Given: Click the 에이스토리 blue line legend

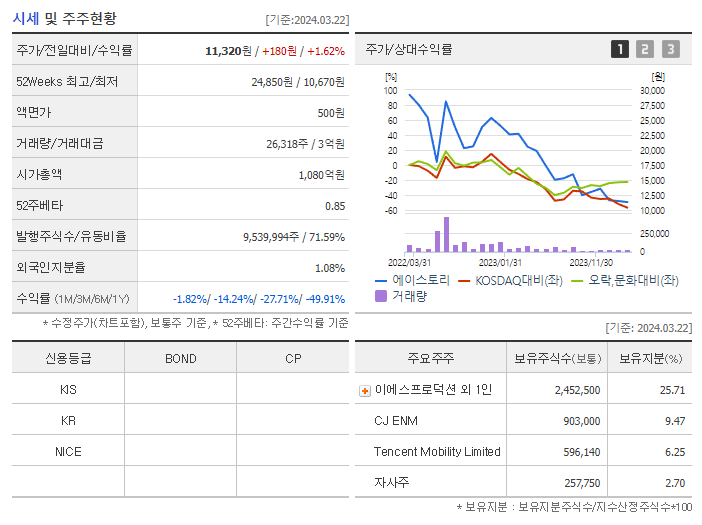Looking at the screenshot, I should coord(412,281).
